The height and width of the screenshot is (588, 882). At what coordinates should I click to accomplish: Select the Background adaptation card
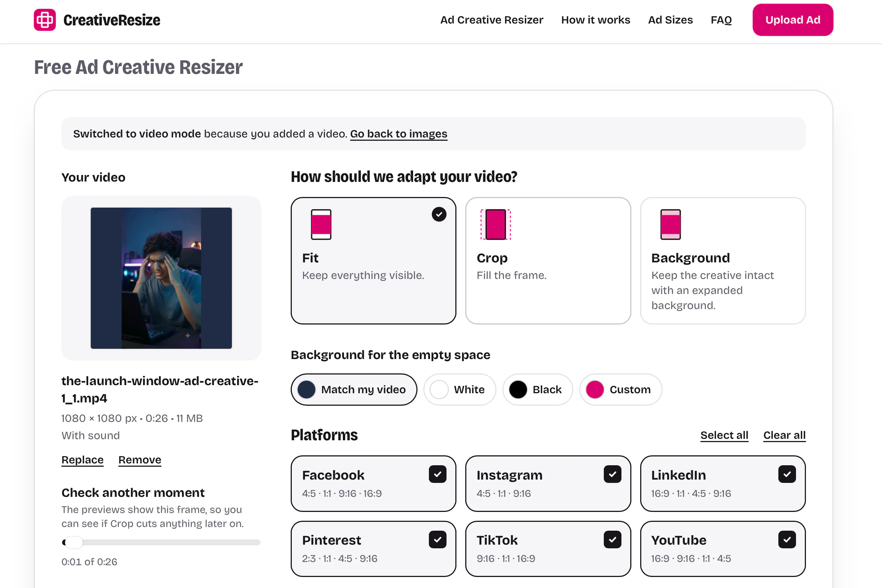point(723,261)
